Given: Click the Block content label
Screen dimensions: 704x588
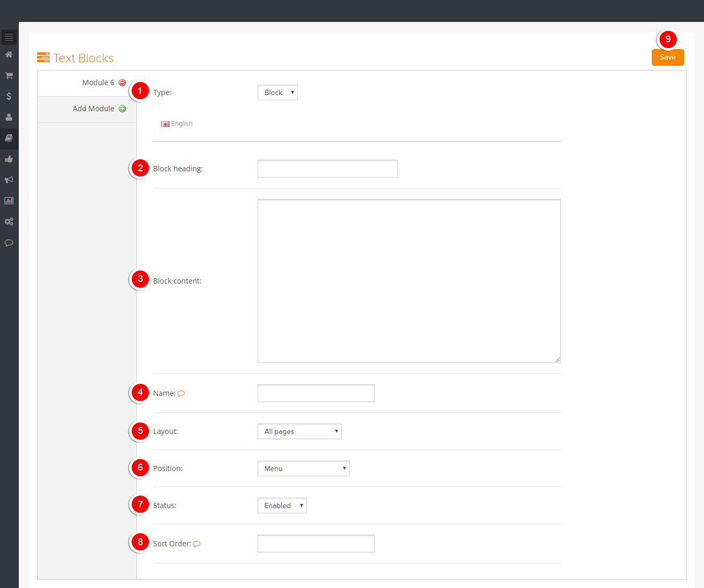Looking at the screenshot, I should tap(177, 281).
